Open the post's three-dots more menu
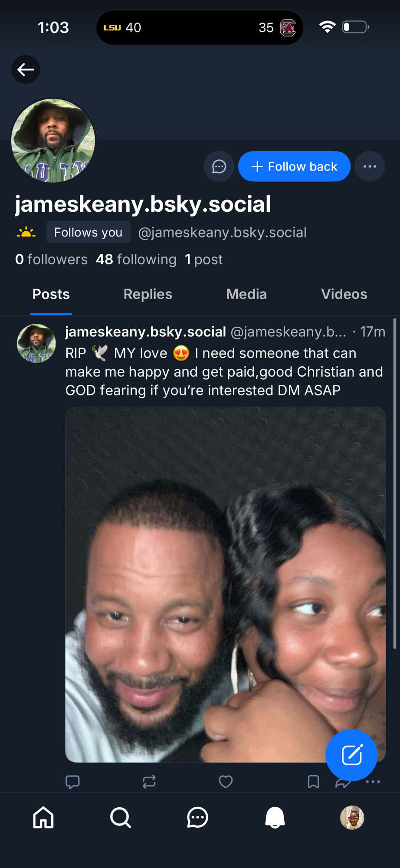Screen dimensions: 400x868 (x=373, y=782)
